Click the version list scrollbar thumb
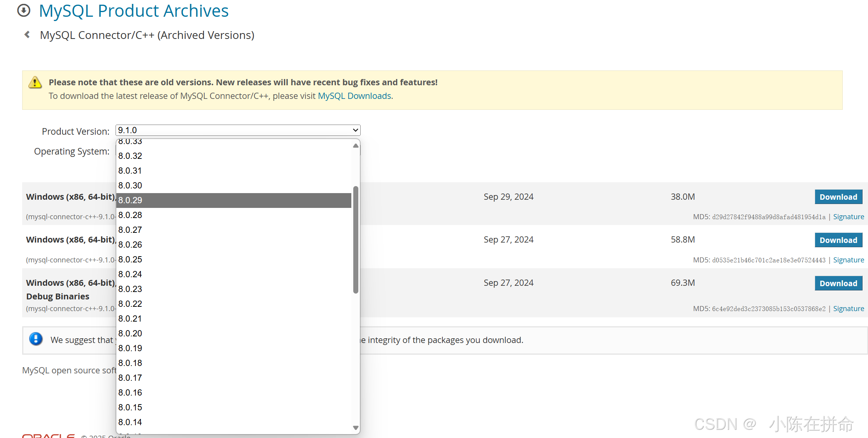This screenshot has width=868, height=438. tap(356, 239)
